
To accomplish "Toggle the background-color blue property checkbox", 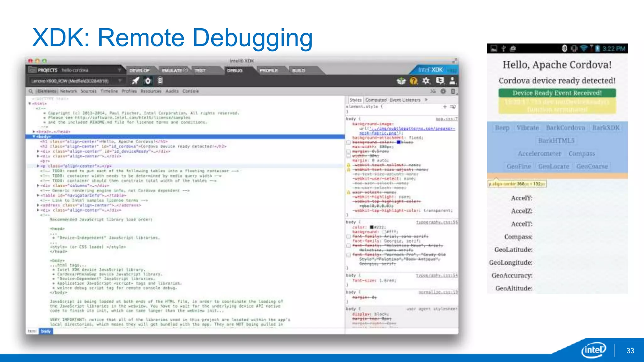I will (x=348, y=142).
